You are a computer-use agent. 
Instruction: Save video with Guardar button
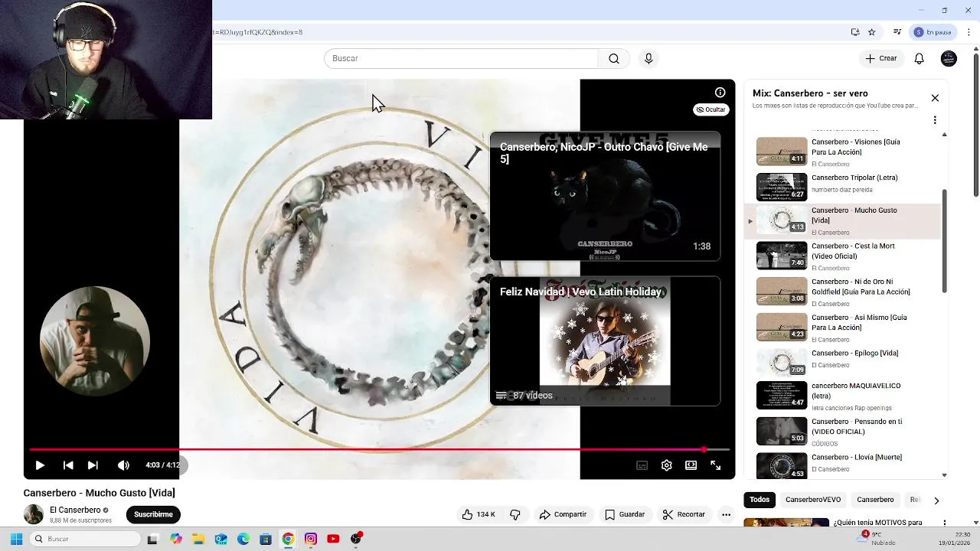625,515
